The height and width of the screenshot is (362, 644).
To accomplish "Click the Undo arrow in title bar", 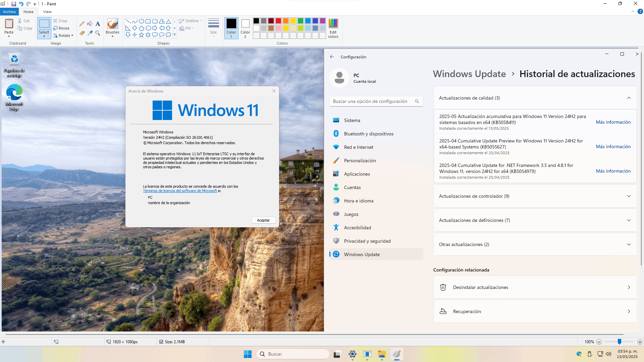I will click(21, 4).
